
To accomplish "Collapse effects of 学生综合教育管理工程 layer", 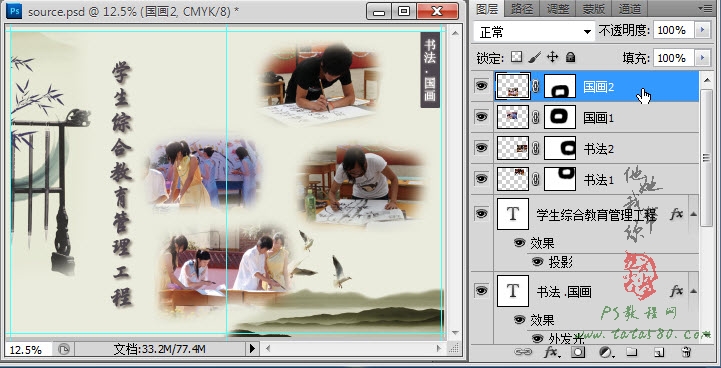I will point(693,214).
